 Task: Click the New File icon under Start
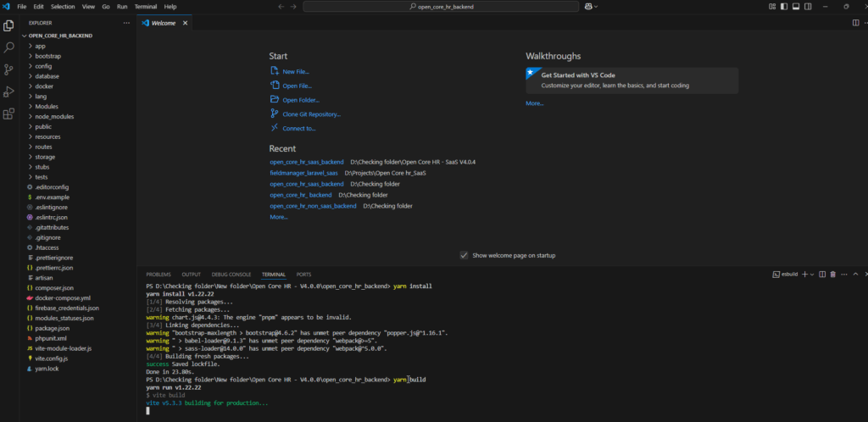point(274,71)
